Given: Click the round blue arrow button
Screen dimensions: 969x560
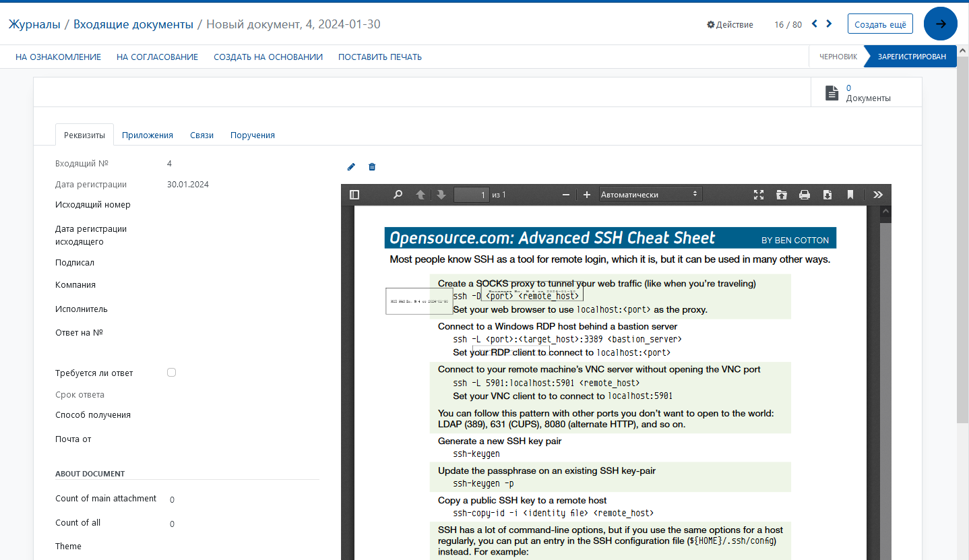Looking at the screenshot, I should tap(941, 24).
